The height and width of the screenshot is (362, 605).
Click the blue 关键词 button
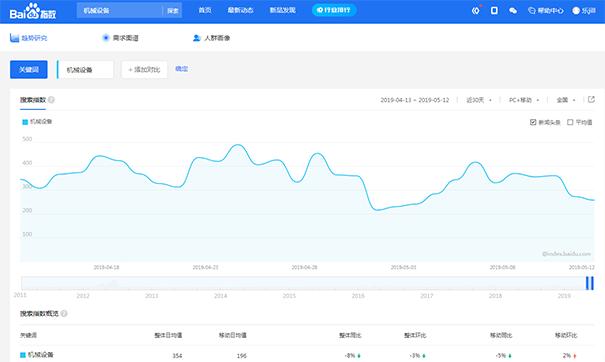coord(29,69)
